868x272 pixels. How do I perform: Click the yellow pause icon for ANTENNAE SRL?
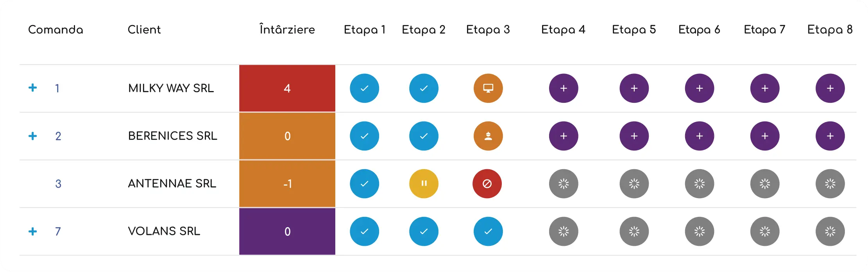(424, 184)
